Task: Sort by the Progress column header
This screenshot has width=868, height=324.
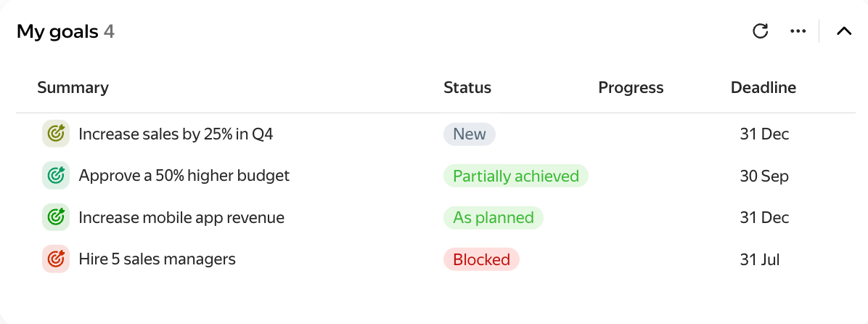Action: pos(631,87)
